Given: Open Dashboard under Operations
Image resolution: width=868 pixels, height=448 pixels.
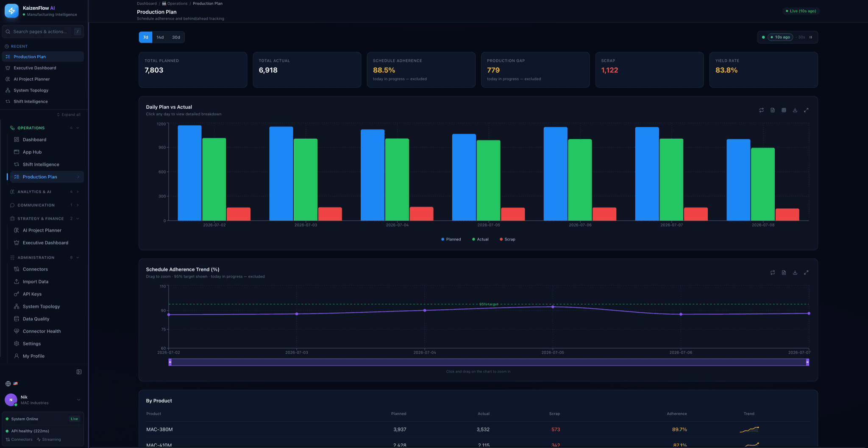Looking at the screenshot, I should pyautogui.click(x=34, y=140).
